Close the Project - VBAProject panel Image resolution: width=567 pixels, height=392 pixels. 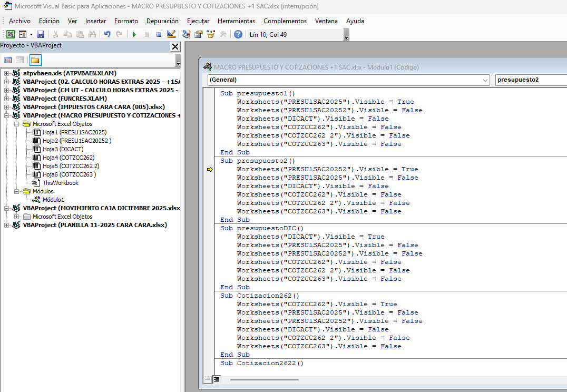175,46
